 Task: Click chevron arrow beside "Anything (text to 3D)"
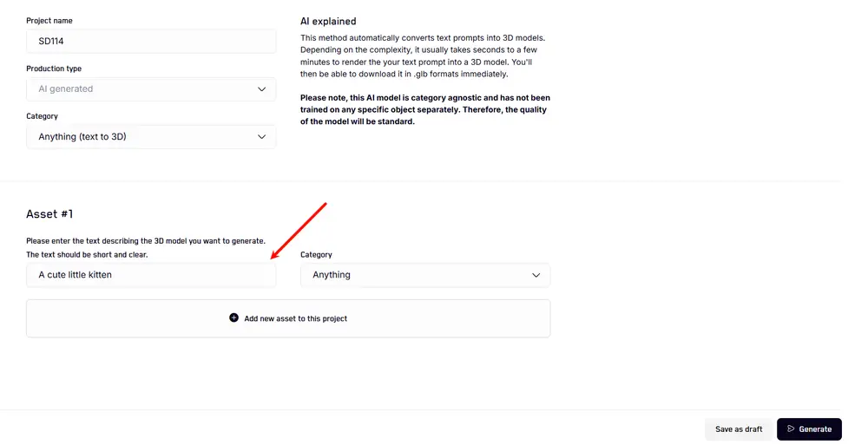pyautogui.click(x=262, y=136)
